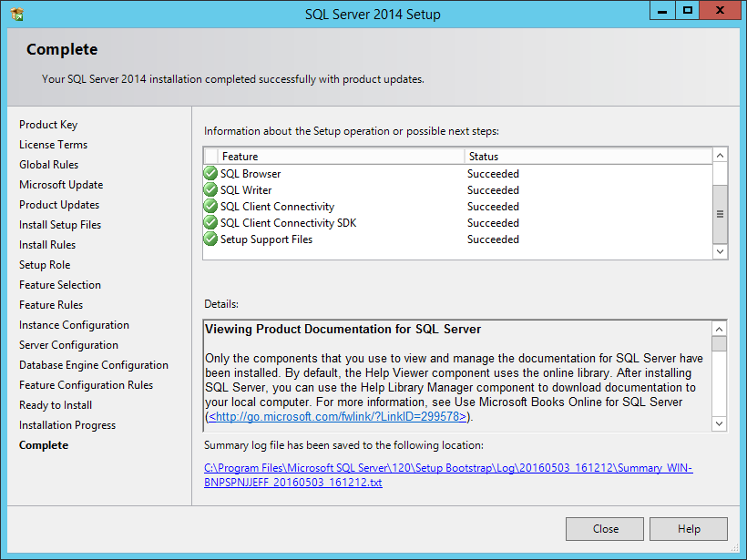
Task: Click the SQL Server Setup title bar icon
Action: (x=17, y=15)
